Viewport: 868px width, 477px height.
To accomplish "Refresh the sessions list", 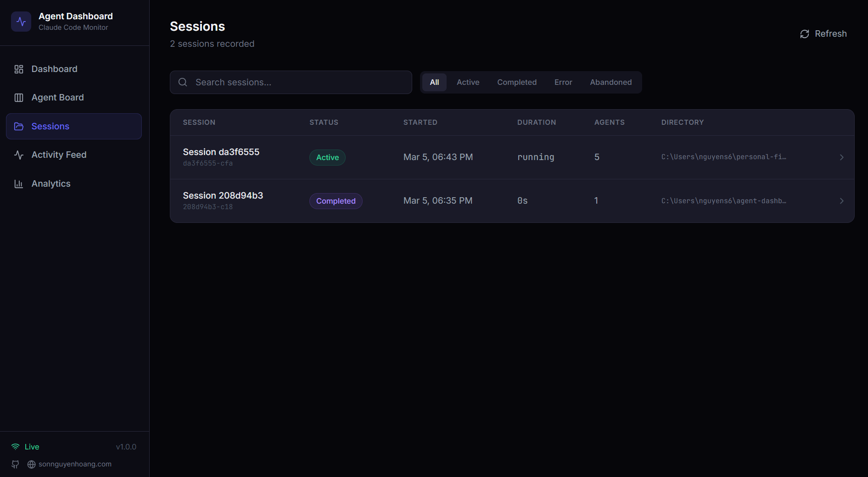I will click(822, 33).
